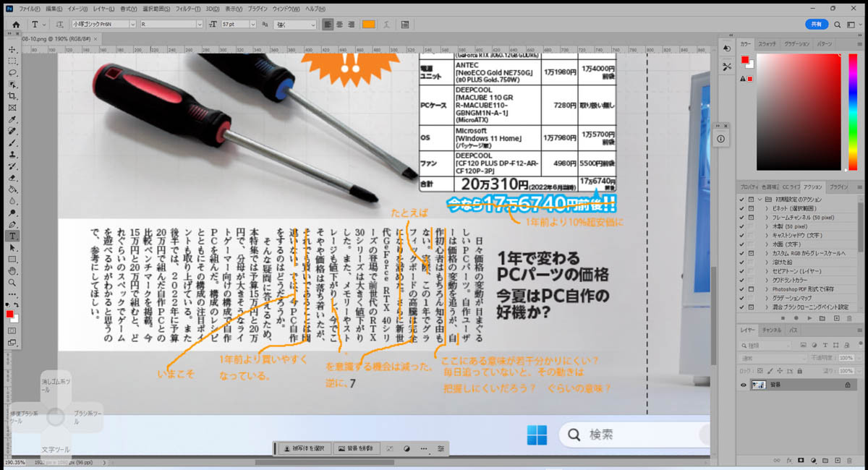Screen dimensions: 868x470
Task: Expand the グラデーションマップ action
Action: [x=767, y=297]
